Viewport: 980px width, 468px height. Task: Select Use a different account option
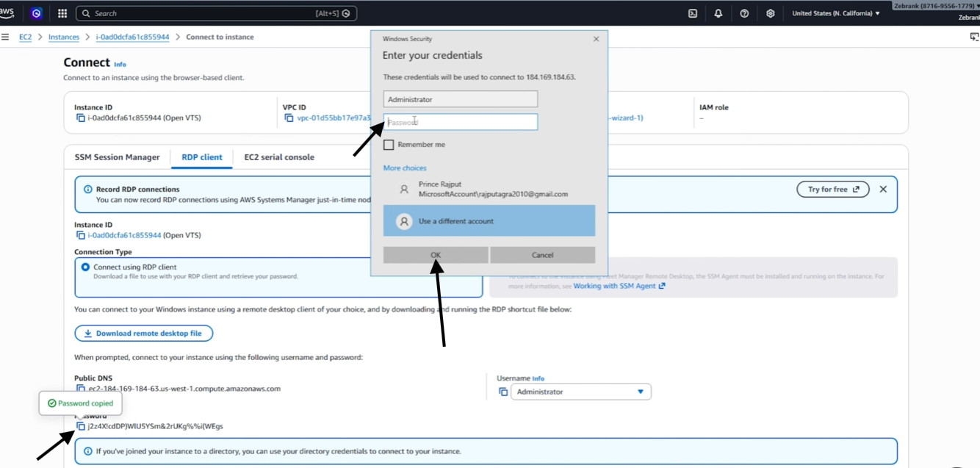click(489, 221)
